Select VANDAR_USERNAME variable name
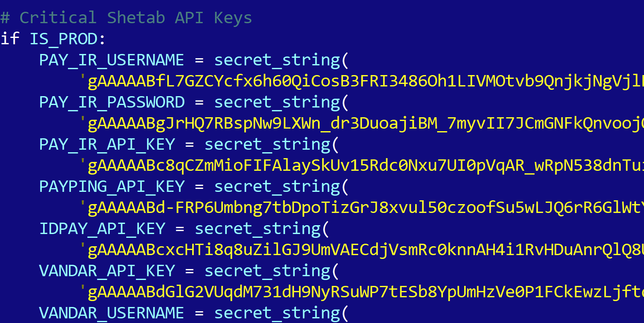 (x=112, y=313)
